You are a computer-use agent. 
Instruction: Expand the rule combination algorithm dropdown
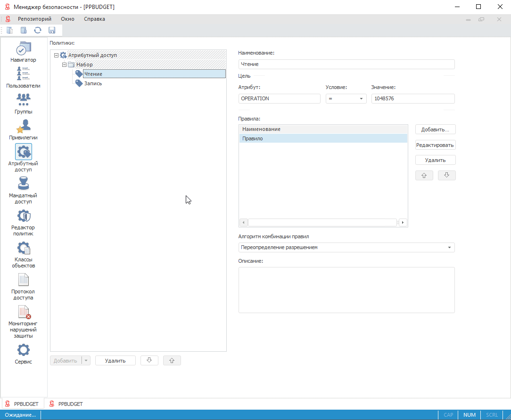[449, 248]
